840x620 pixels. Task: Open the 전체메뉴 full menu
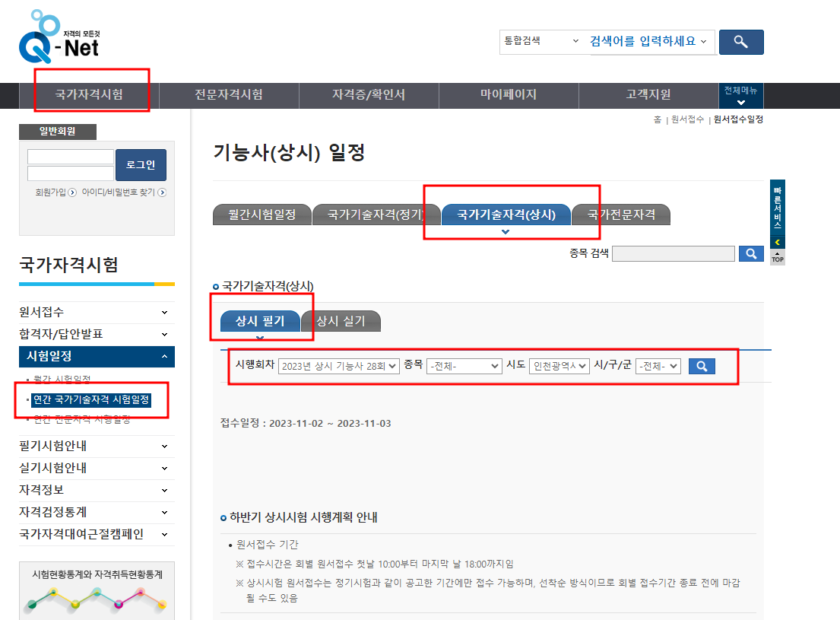tap(740, 95)
